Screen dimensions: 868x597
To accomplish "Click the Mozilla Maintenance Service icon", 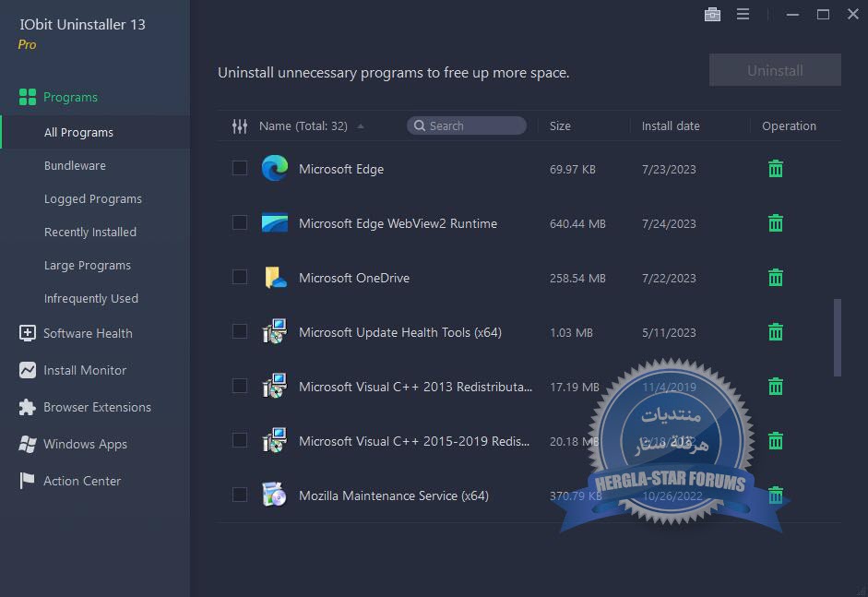I will (x=274, y=495).
